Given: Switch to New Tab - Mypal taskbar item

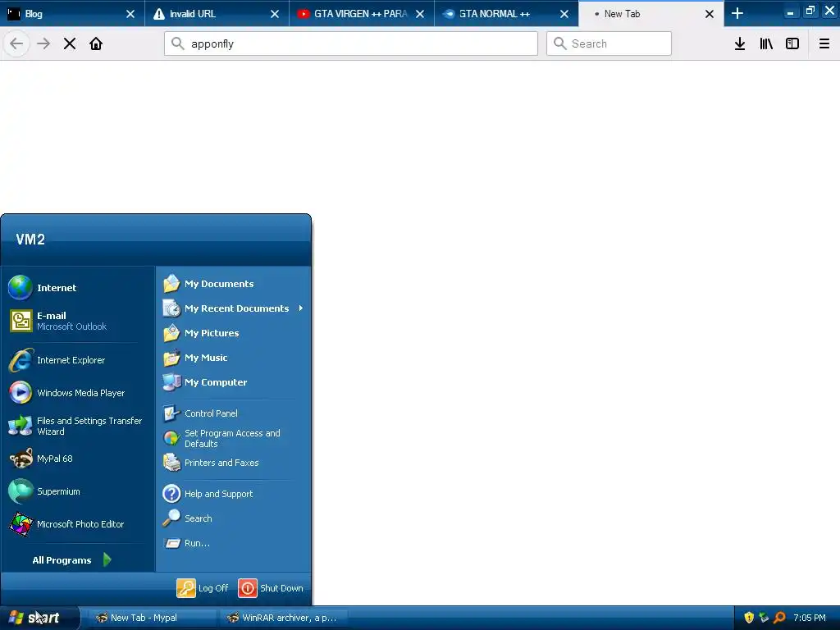Looking at the screenshot, I should [x=152, y=618].
